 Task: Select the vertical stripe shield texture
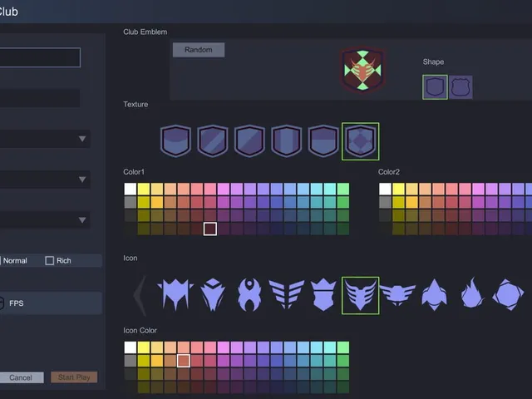click(286, 140)
